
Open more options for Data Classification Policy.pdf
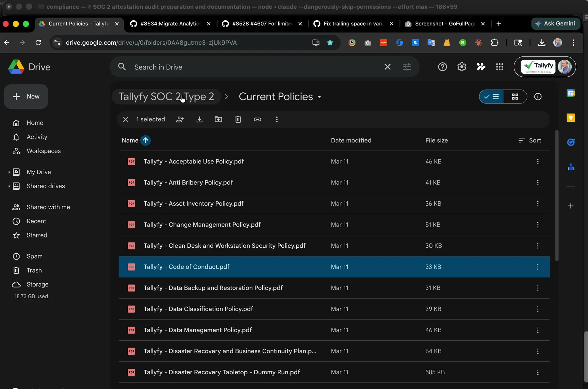click(x=538, y=309)
